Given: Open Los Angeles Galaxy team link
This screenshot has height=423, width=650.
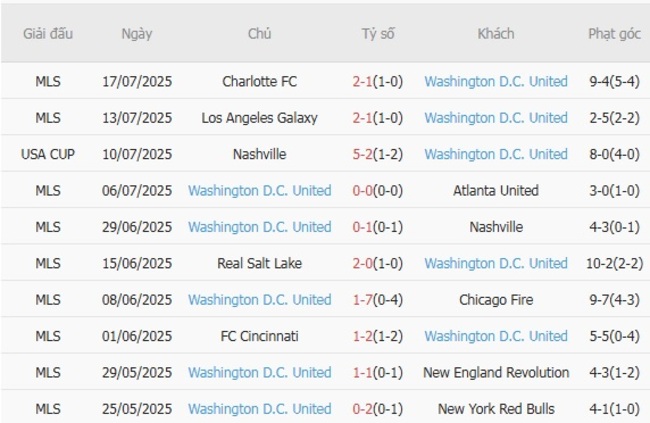Looking at the screenshot, I should (x=259, y=118).
